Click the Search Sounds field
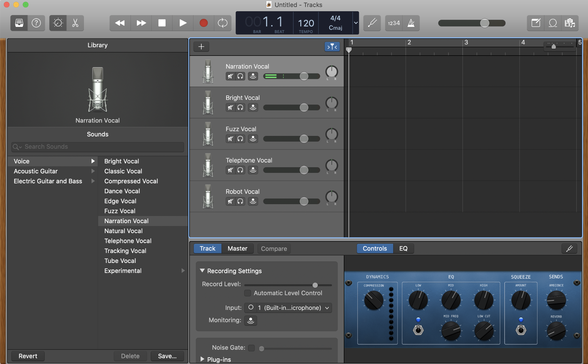 (x=98, y=147)
